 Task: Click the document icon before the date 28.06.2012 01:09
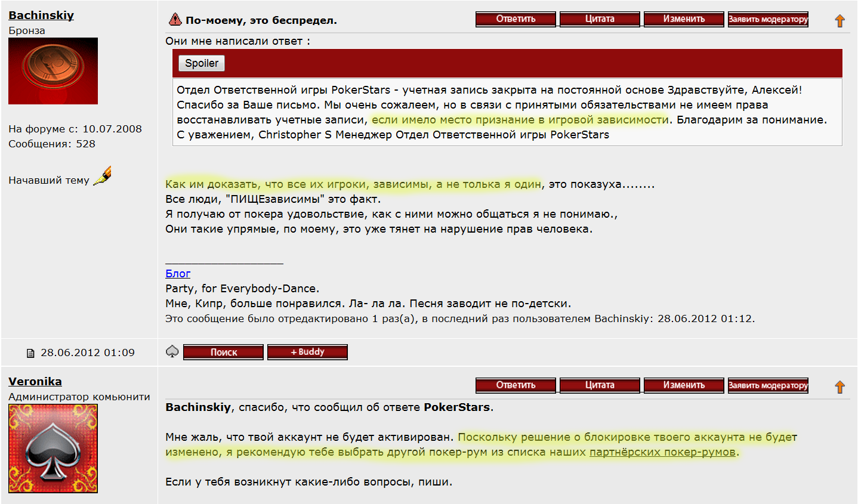point(30,354)
